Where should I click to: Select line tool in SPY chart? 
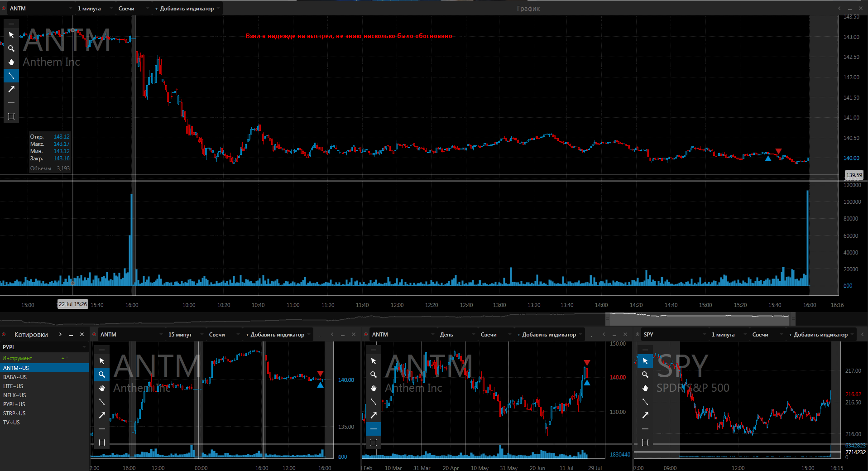coord(645,402)
